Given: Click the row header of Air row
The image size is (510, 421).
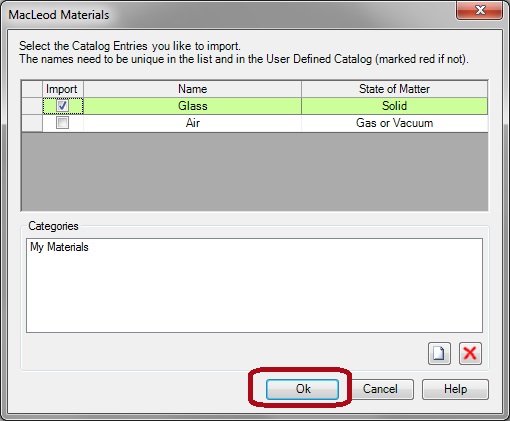Looking at the screenshot, I should [x=32, y=123].
